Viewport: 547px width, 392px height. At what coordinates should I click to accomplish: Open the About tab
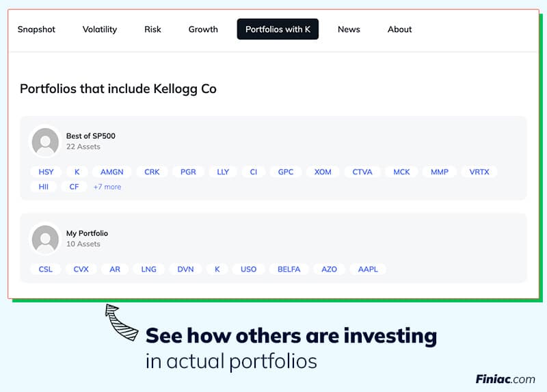click(x=400, y=29)
